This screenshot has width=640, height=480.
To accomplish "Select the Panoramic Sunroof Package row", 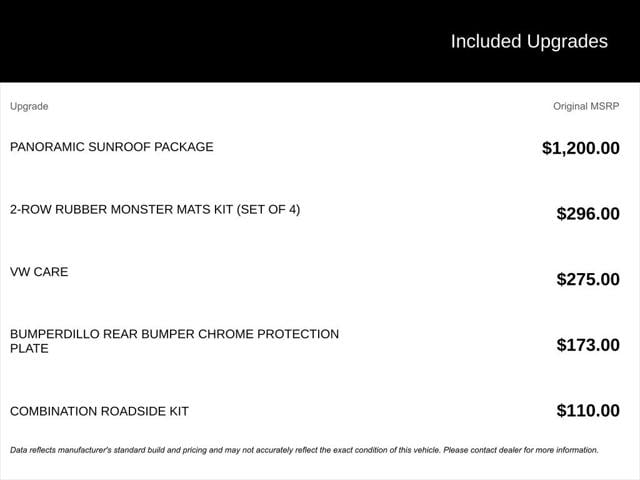I will click(x=111, y=147).
